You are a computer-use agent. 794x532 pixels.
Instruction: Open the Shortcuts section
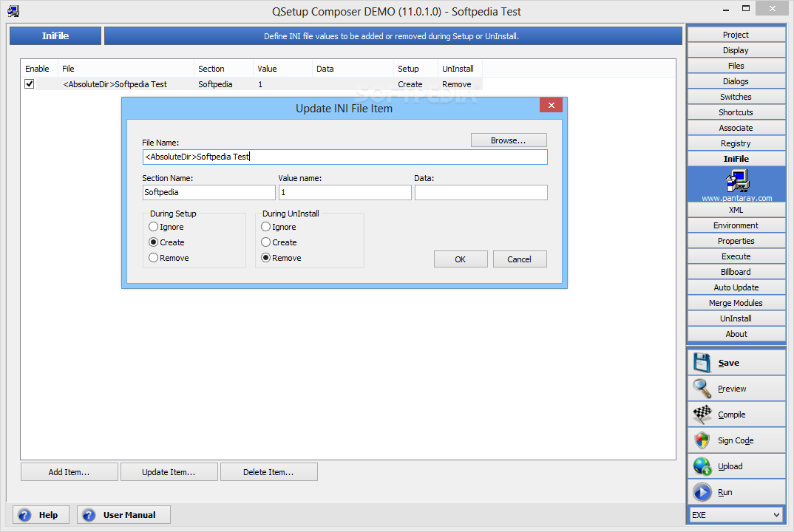pos(736,112)
